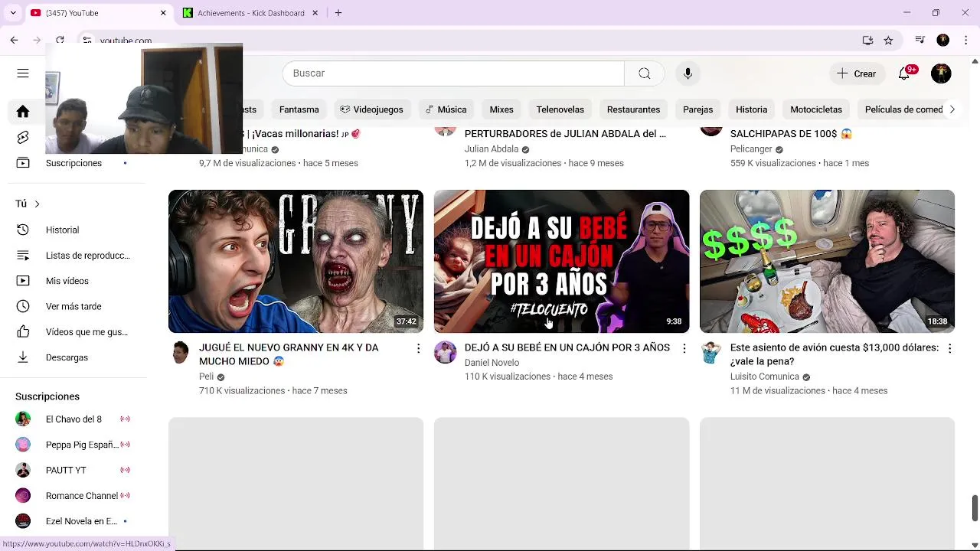The height and width of the screenshot is (551, 980).
Task: Click the Crear button
Action: click(x=857, y=73)
